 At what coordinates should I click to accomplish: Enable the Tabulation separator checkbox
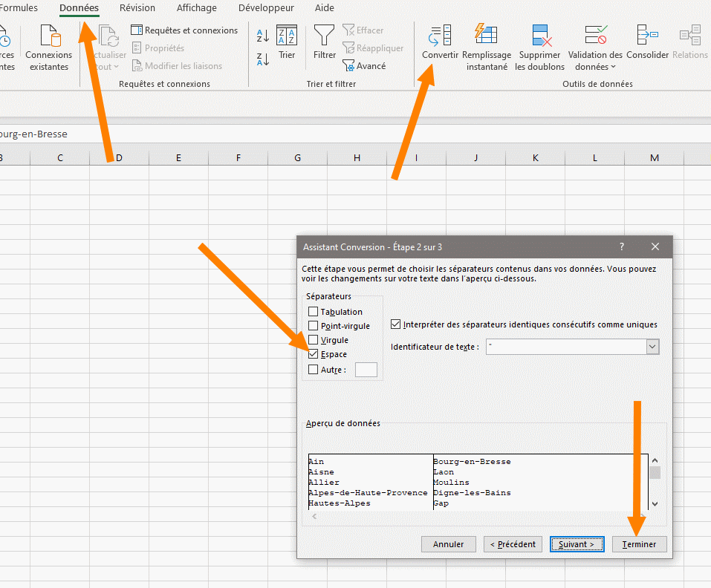[x=314, y=312]
